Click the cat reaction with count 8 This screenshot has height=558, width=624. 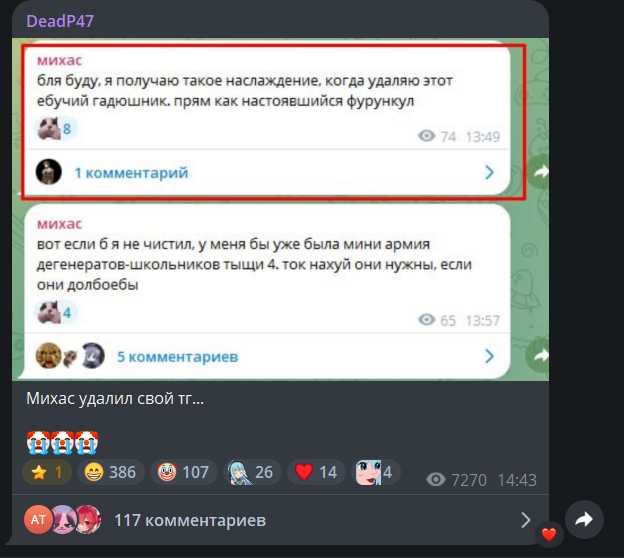[x=56, y=129]
